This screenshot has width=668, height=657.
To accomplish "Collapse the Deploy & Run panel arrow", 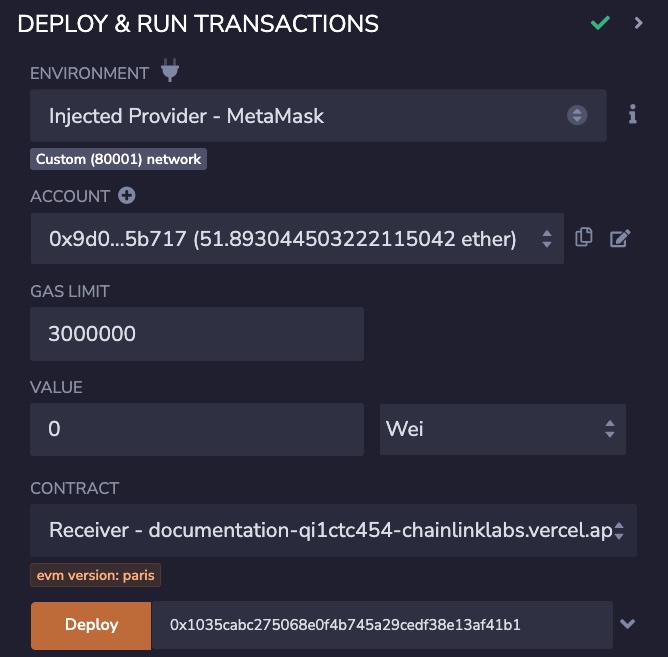I will coord(638,23).
